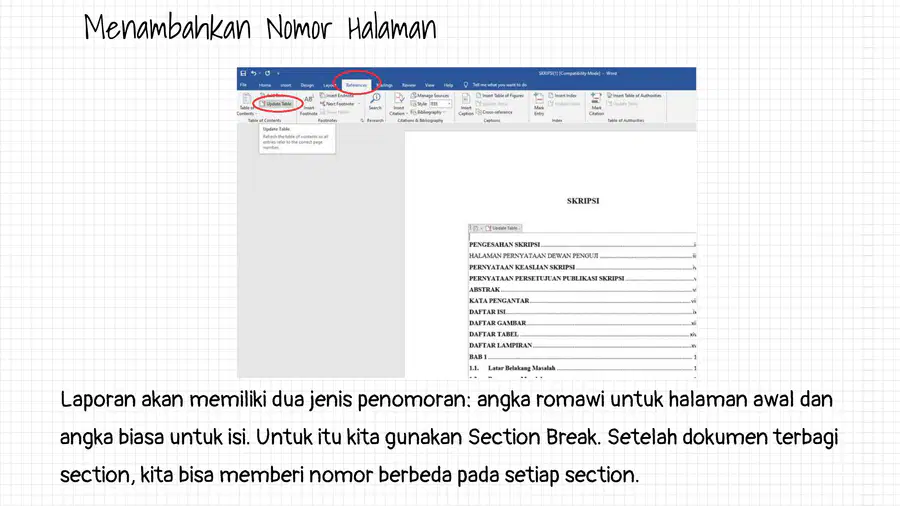This screenshot has height=506, width=900.
Task: Open the Customize Quick Access Toolbar arrow
Action: coord(278,73)
